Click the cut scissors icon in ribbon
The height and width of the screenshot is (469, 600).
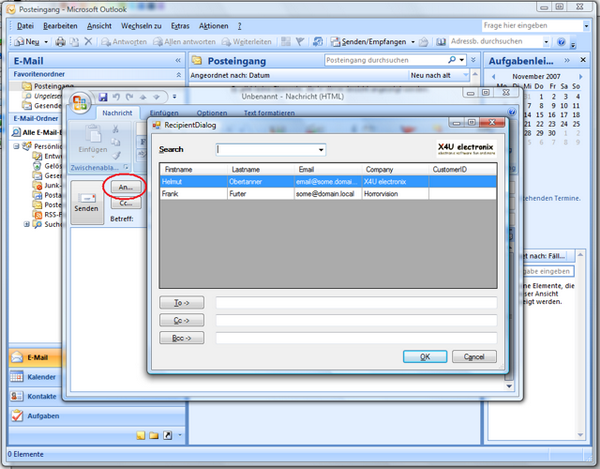click(x=116, y=129)
